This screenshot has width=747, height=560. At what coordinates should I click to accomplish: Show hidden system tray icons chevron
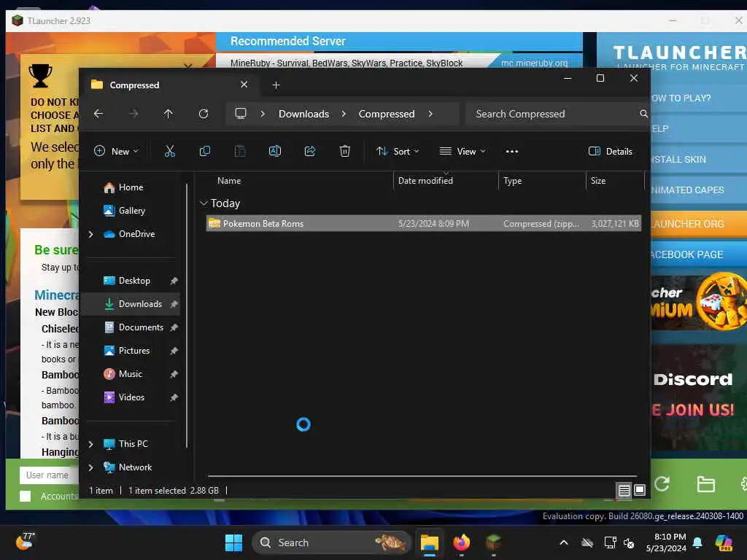tap(564, 542)
